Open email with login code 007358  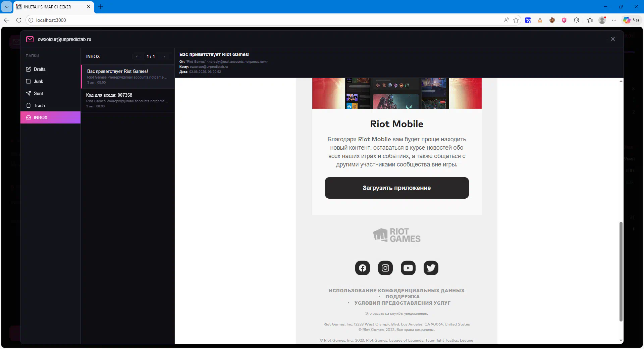127,100
